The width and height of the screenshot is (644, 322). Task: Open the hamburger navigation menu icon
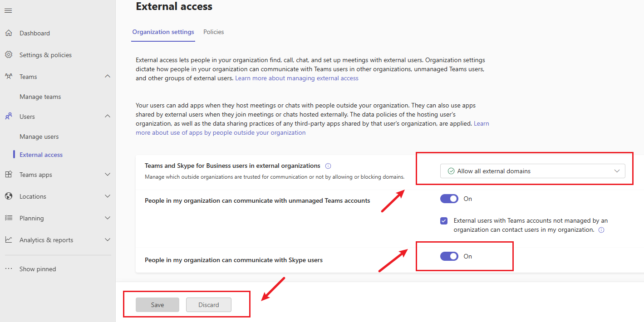pyautogui.click(x=8, y=11)
